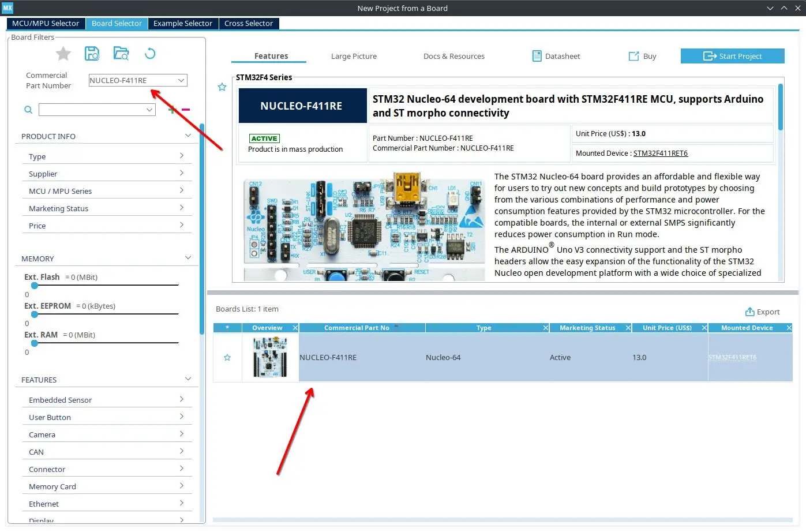Click the save search floppy icon
Image resolution: width=806 pixels, height=532 pixels.
click(92, 54)
